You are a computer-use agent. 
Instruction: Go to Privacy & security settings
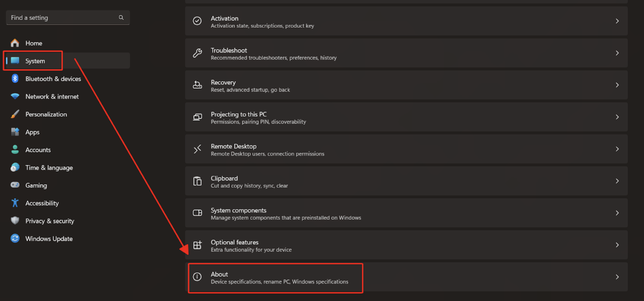[50, 221]
